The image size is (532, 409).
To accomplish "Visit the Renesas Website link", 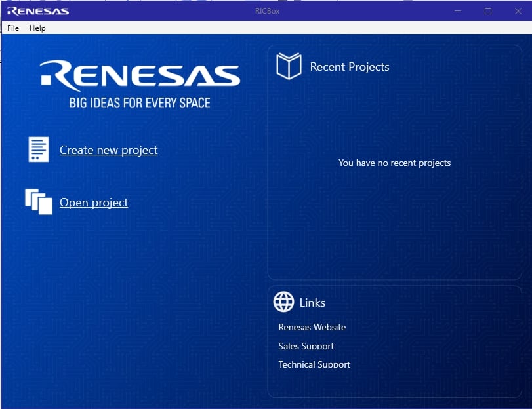I will [x=312, y=327].
